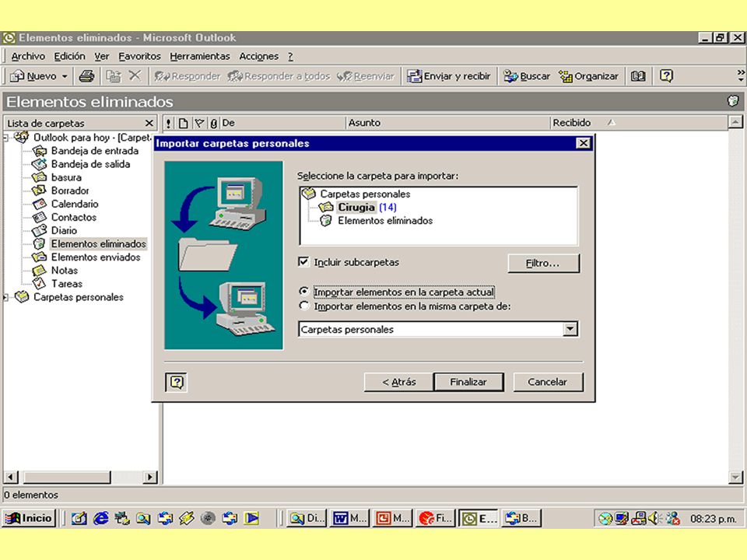Open Internet Explorer from quick launch
The width and height of the screenshot is (747, 560).
click(100, 518)
